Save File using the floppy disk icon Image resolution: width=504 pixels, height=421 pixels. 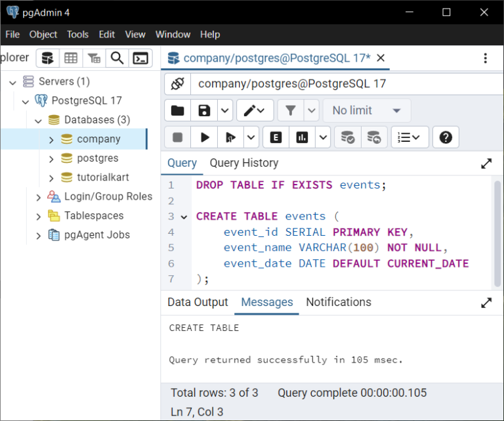click(204, 110)
